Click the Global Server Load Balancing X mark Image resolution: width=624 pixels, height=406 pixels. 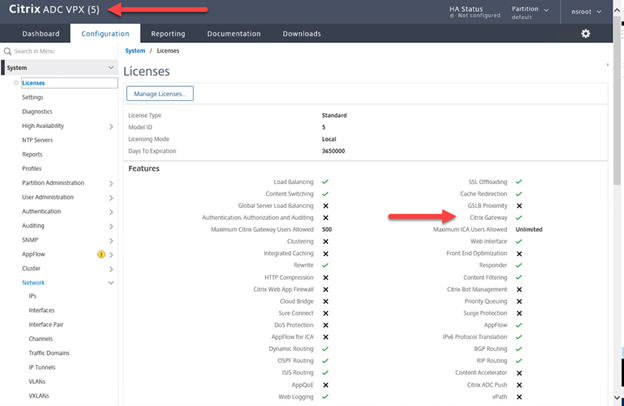click(325, 206)
